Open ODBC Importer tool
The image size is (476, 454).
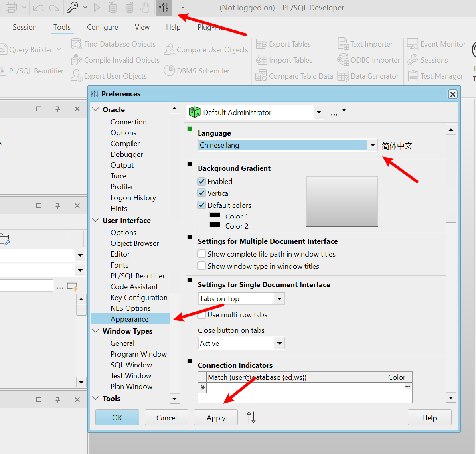pyautogui.click(x=368, y=60)
